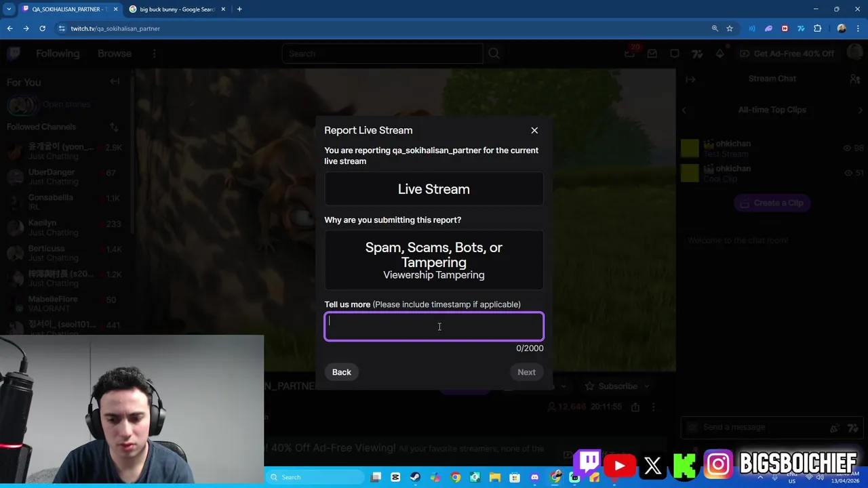Open the tab search dropdown arrow
The height and width of the screenshot is (488, 868).
[8, 9]
